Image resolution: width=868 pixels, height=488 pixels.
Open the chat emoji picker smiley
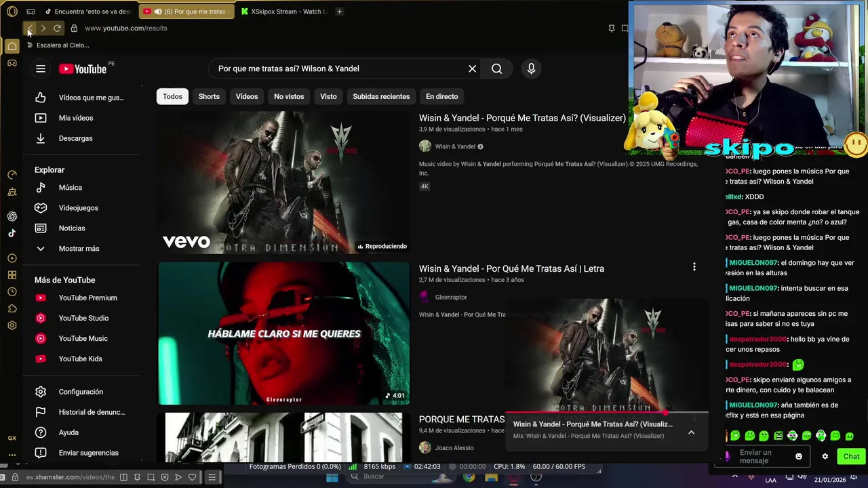[799, 456]
